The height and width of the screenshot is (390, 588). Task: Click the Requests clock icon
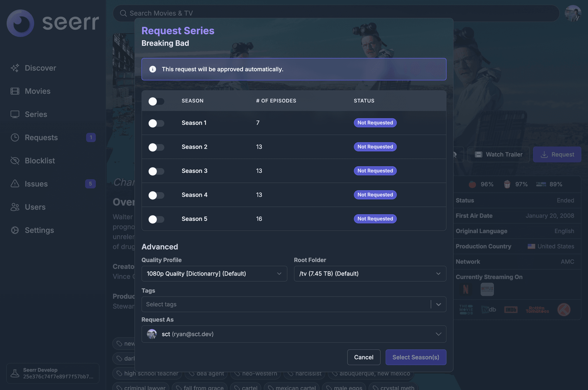(x=15, y=138)
